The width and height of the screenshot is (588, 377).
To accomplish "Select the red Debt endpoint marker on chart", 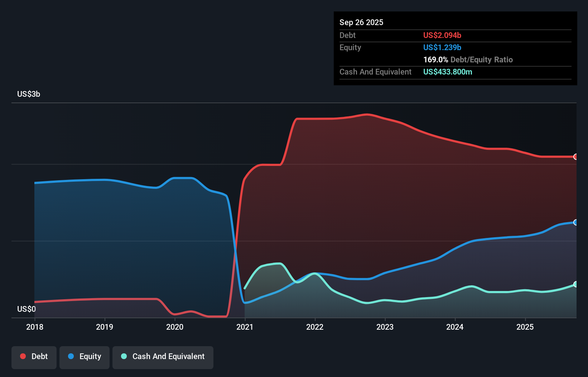I will [575, 157].
